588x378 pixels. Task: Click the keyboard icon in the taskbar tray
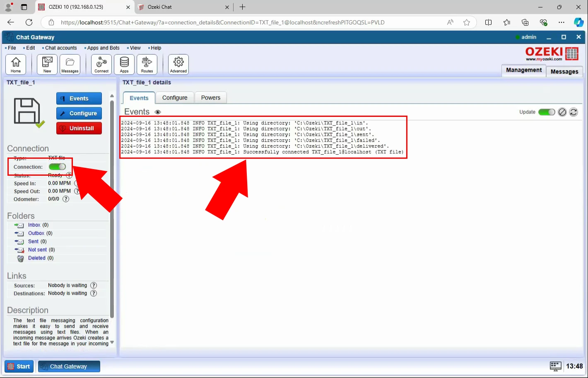click(x=555, y=366)
